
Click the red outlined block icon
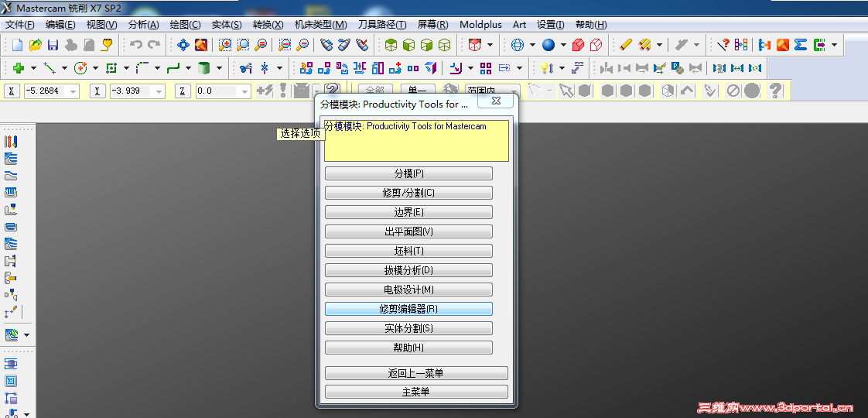pyautogui.click(x=596, y=45)
